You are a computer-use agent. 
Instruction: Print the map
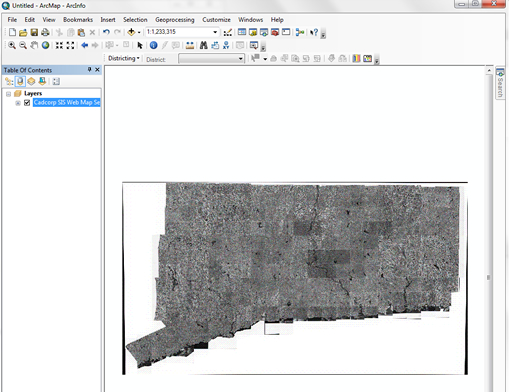(45, 32)
